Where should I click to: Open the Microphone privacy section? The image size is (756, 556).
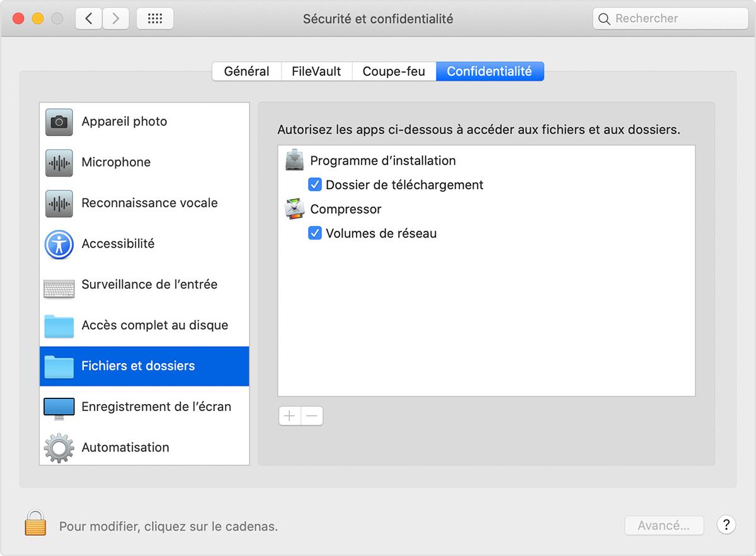59,163
